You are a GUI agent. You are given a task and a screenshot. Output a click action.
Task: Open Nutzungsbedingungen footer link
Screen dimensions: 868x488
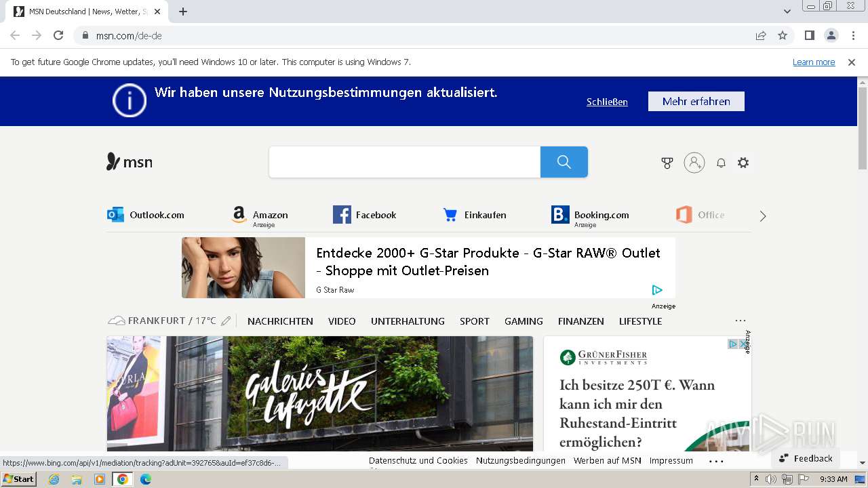point(521,460)
